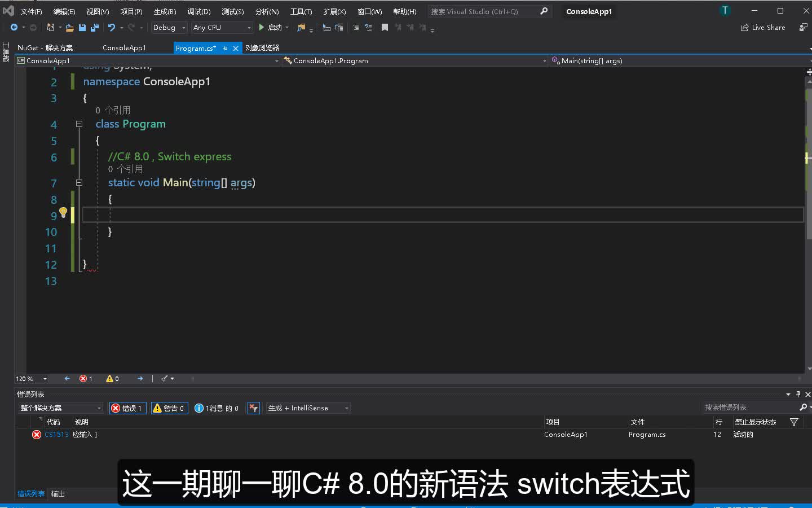This screenshot has height=508, width=812.
Task: Sort by the 文件 column header
Action: 637,422
